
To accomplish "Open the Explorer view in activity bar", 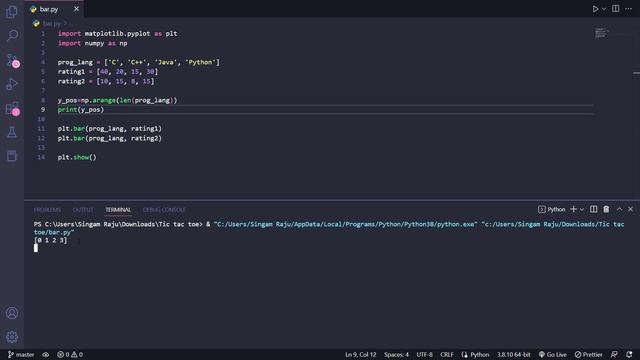I will pyautogui.click(x=12, y=12).
